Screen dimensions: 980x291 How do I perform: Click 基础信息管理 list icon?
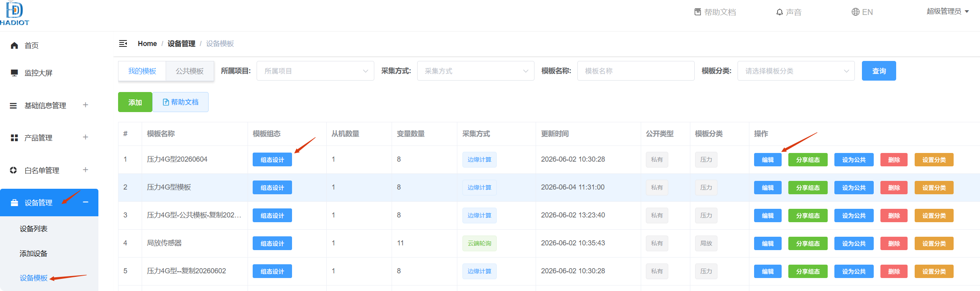tap(13, 106)
